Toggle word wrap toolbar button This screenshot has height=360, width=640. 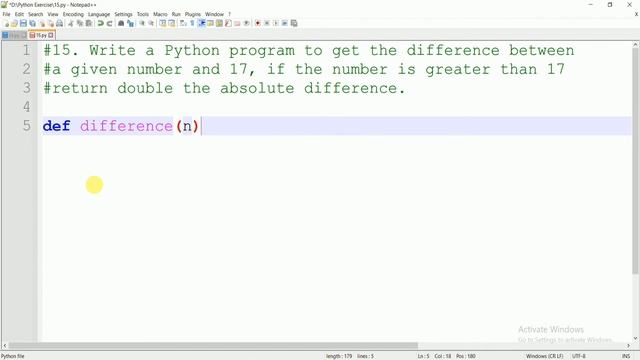[183, 23]
